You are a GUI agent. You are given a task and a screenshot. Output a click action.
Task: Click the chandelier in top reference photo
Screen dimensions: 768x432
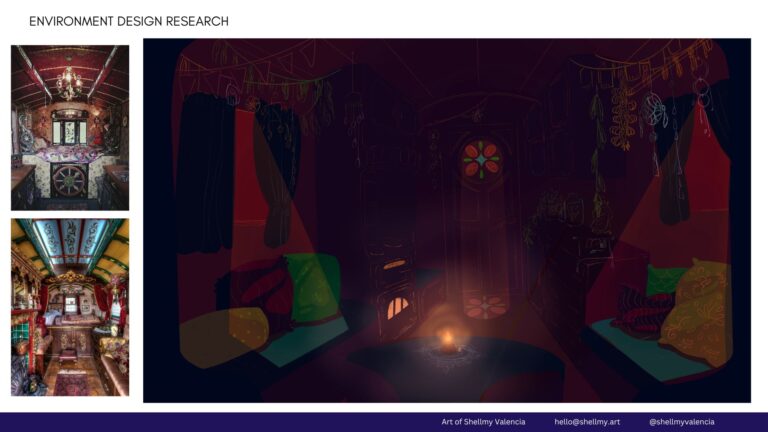69,83
